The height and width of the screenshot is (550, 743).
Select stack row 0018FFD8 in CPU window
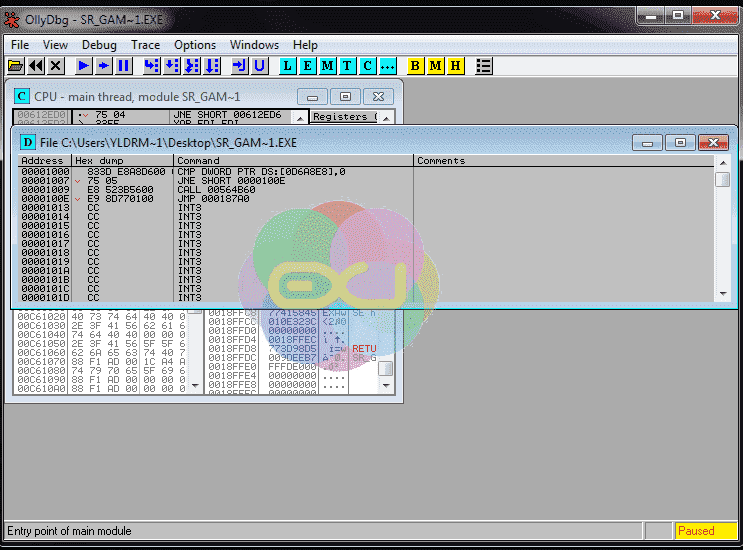[292, 349]
